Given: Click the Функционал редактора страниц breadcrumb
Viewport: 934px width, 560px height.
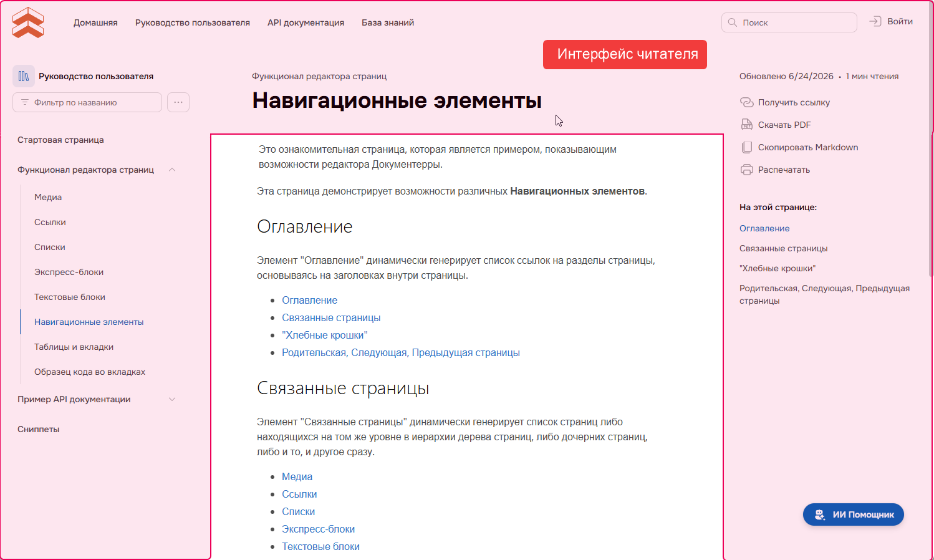Looking at the screenshot, I should (x=319, y=76).
